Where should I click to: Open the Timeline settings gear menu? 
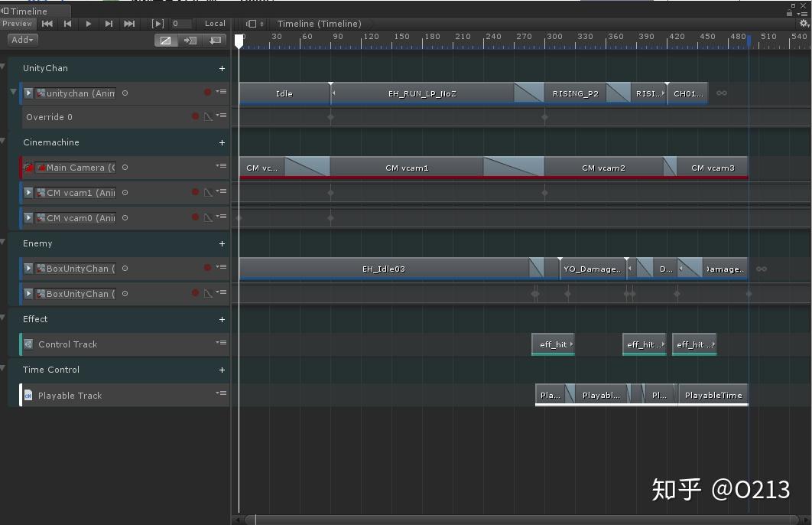802,23
